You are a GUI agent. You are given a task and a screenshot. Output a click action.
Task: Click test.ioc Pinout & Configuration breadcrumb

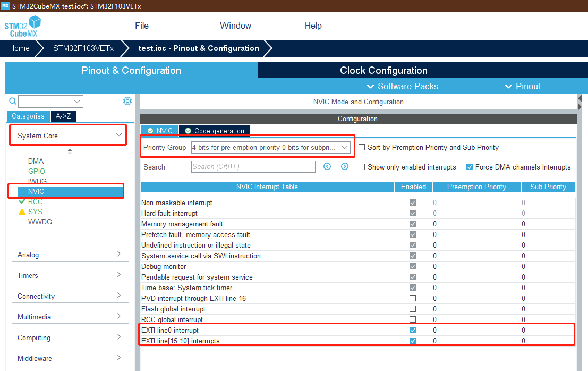tap(198, 48)
